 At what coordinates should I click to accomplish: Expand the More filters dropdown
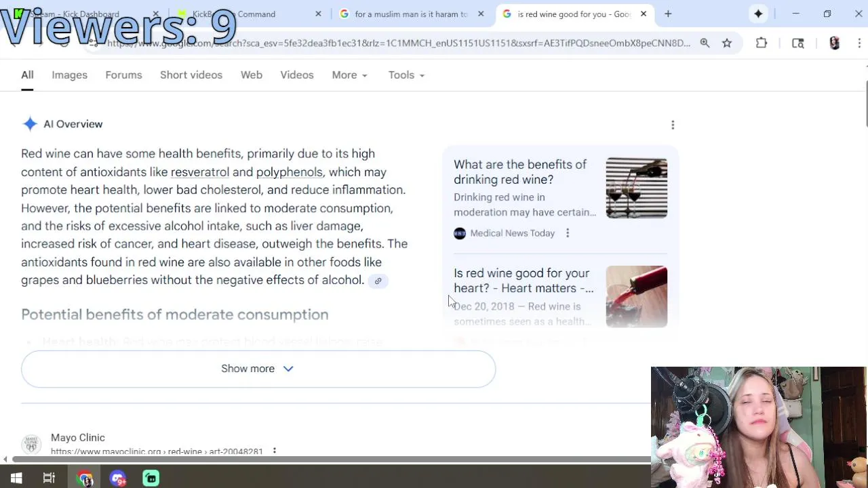point(349,75)
